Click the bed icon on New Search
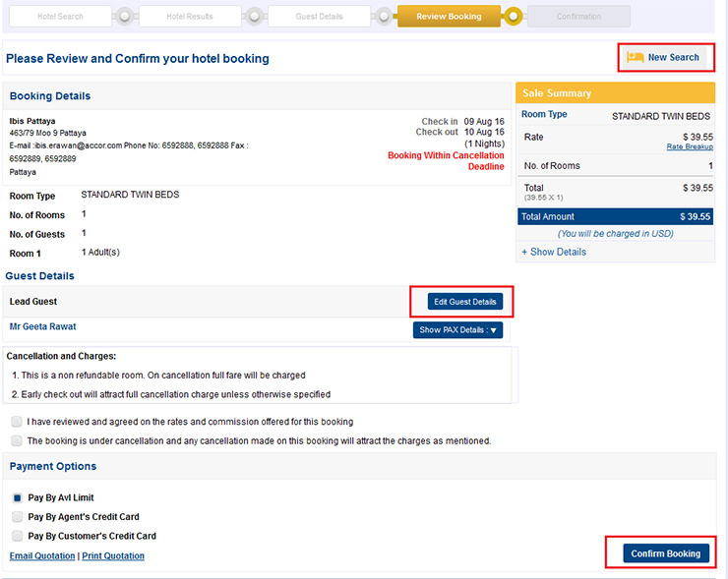 (x=636, y=58)
